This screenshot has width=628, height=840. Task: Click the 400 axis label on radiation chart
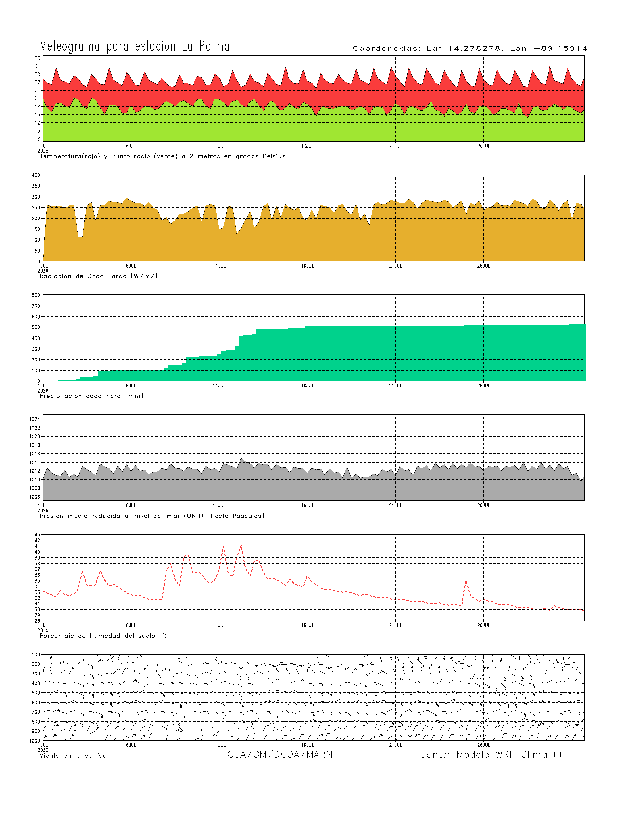(36, 175)
